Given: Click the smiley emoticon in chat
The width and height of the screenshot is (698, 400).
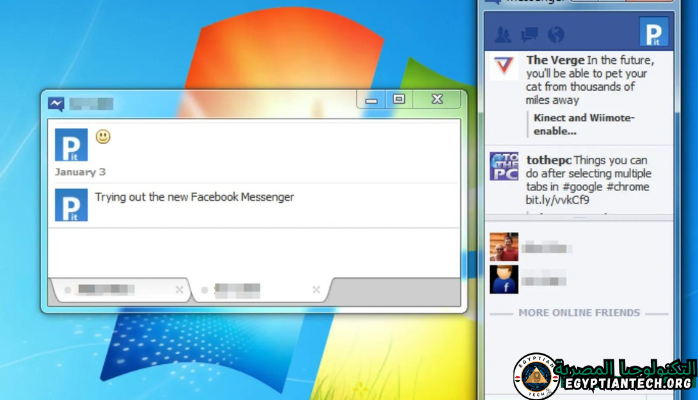Looking at the screenshot, I should tap(103, 136).
